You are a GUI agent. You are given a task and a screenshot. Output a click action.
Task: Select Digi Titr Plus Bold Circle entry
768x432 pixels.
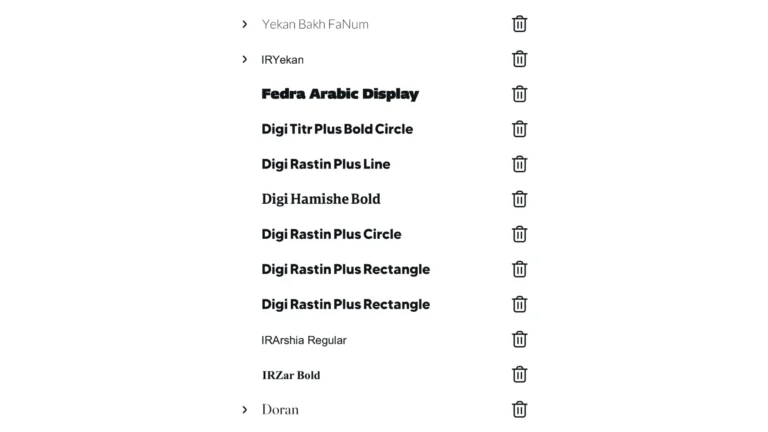337,129
